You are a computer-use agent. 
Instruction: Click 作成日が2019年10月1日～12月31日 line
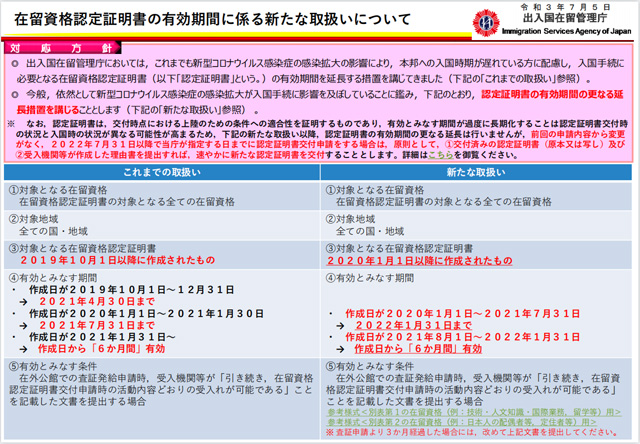[x=131, y=290]
